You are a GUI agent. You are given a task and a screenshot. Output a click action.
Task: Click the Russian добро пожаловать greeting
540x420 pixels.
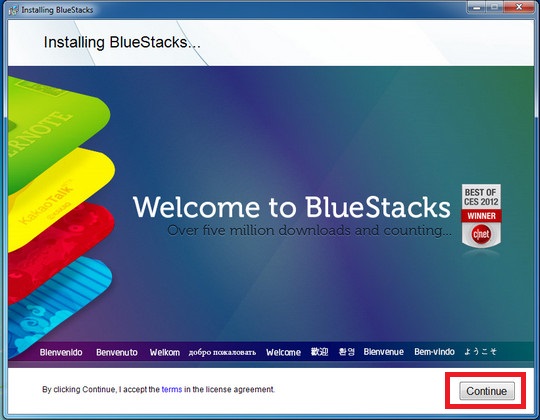point(222,353)
